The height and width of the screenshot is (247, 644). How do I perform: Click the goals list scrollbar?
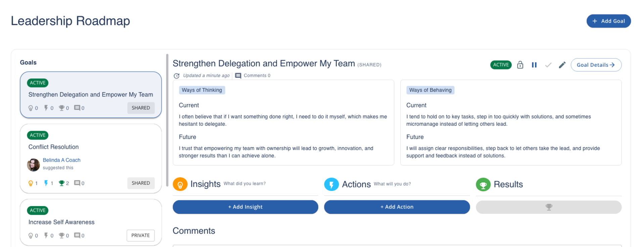(x=167, y=120)
